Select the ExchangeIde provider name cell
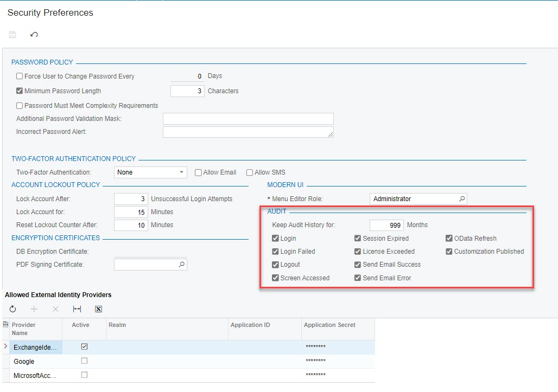558x392 pixels. tap(36, 347)
